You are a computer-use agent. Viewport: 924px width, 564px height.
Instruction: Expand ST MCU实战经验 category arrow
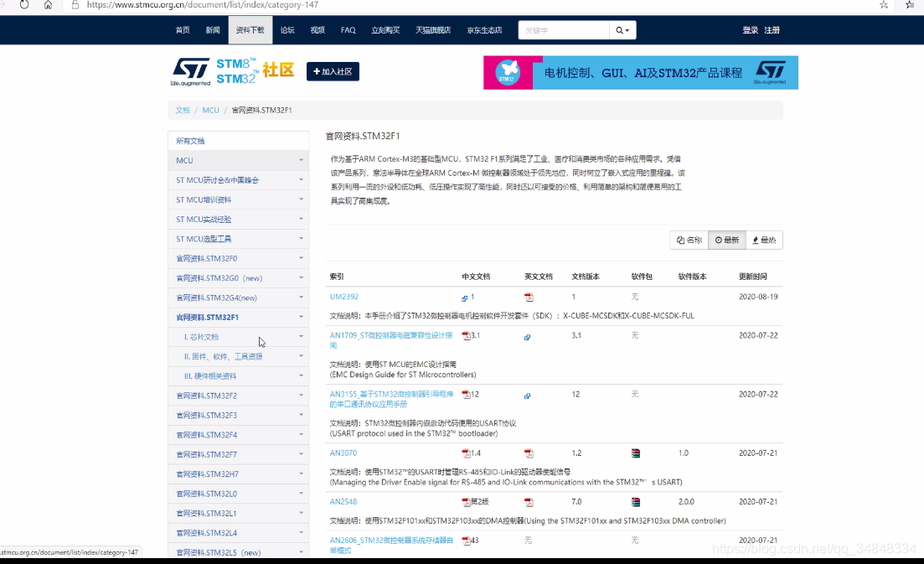coord(301,220)
